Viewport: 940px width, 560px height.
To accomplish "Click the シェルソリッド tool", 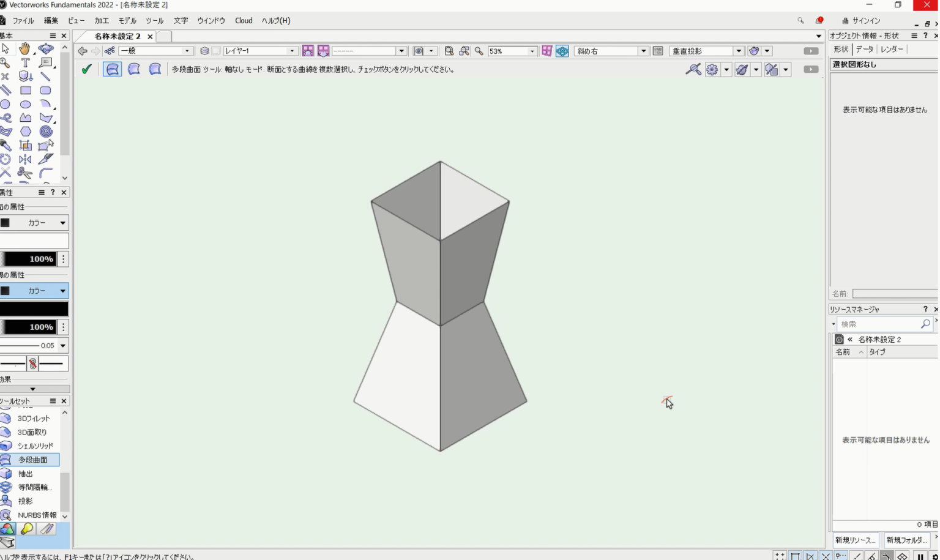I will pyautogui.click(x=35, y=446).
